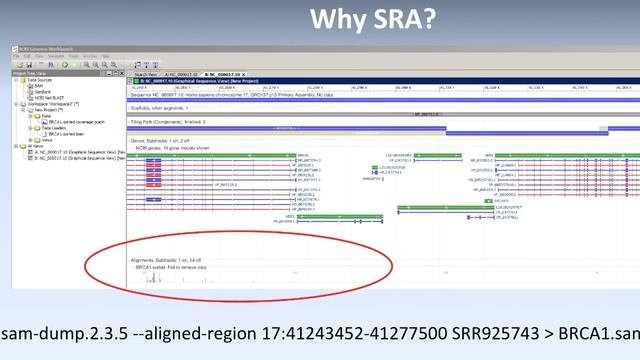Open the Tools menu
This screenshot has width=640, height=360.
click(x=73, y=56)
